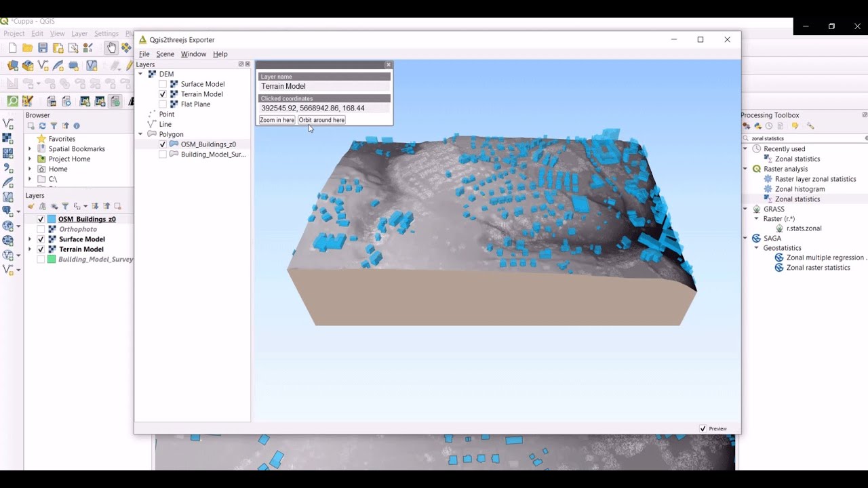Click the green magnifier plugin icon in toolbar
The image size is (868, 488).
point(12,101)
